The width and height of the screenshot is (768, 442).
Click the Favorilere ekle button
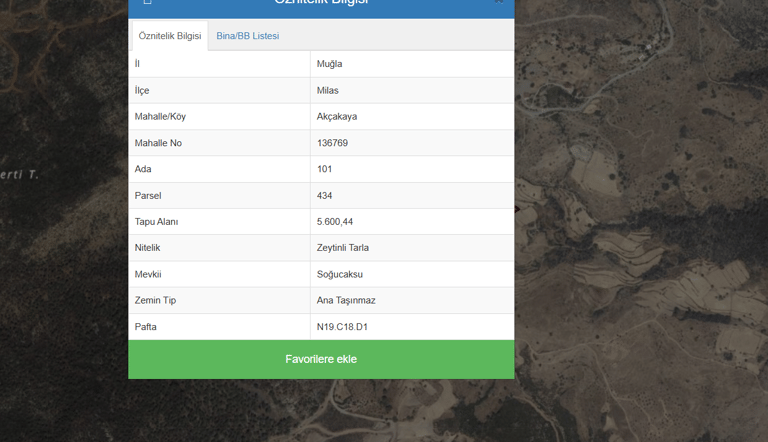[x=321, y=359]
